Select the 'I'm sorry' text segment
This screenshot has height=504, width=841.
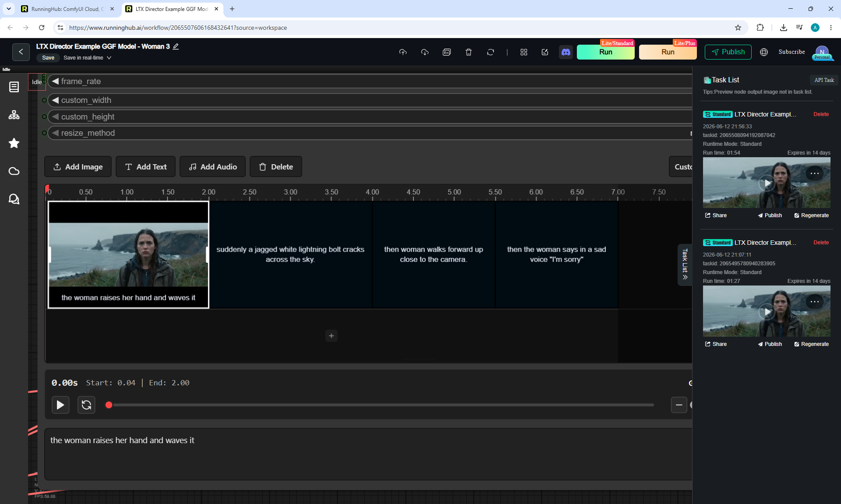pos(557,255)
